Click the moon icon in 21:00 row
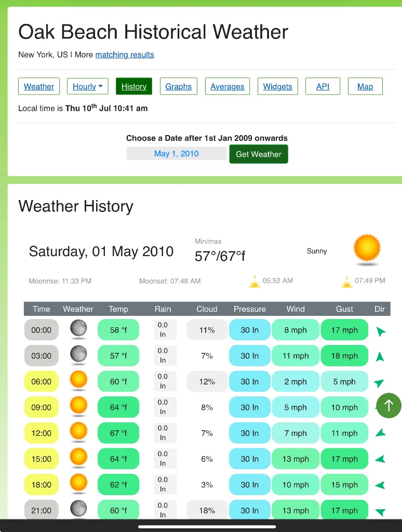The image size is (402, 532). coord(78,509)
